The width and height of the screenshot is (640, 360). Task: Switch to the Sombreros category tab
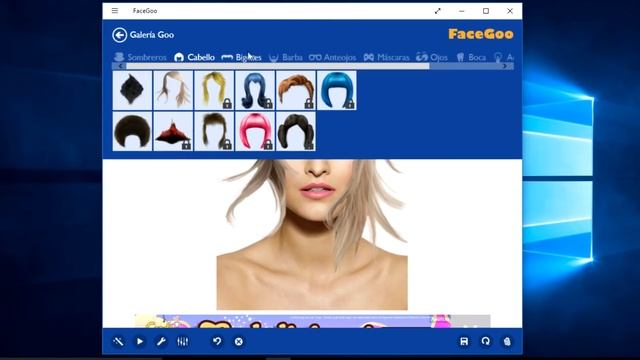[141, 57]
